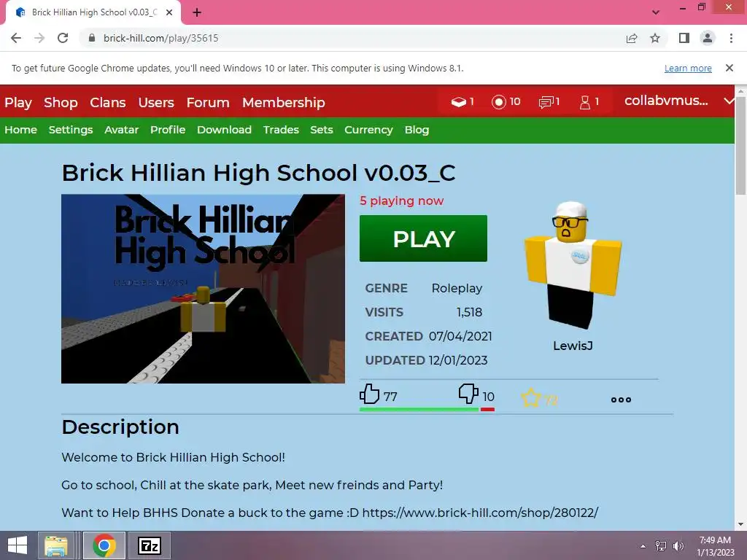Reload the page with refresh icon
This screenshot has width=747, height=560.
[63, 38]
